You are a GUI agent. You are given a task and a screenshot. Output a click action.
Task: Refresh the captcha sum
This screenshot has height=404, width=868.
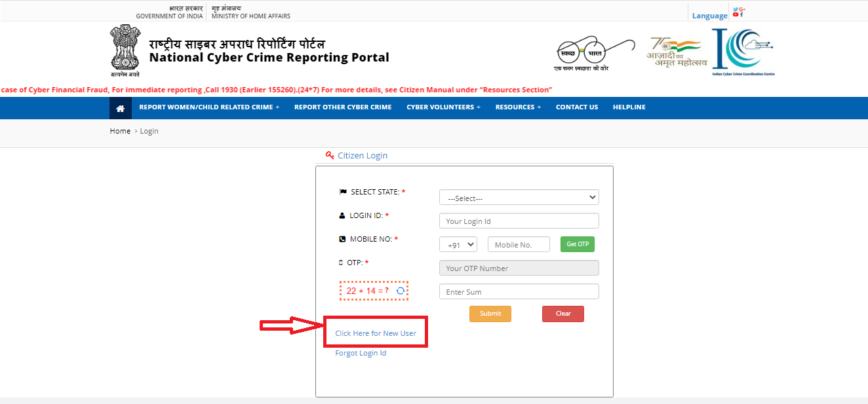(x=400, y=291)
